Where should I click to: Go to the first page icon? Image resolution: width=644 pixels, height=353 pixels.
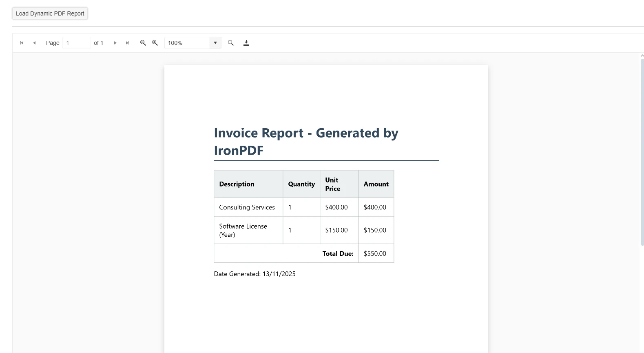[22, 43]
